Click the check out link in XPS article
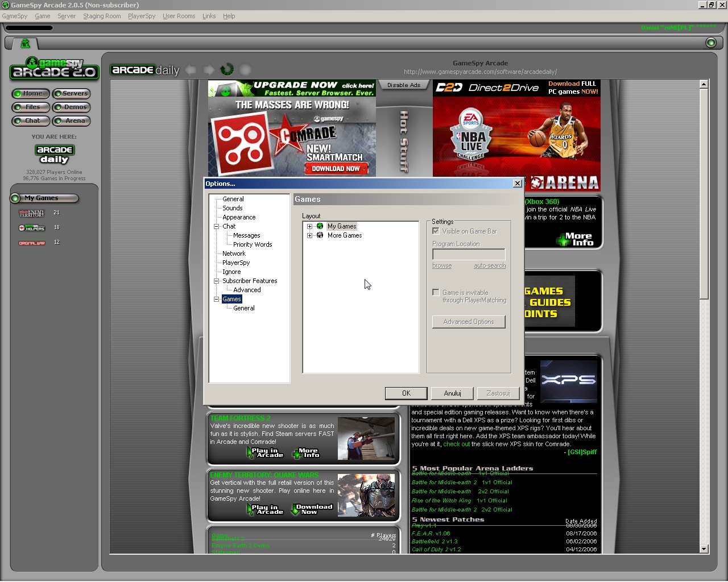This screenshot has width=728, height=582. [456, 444]
